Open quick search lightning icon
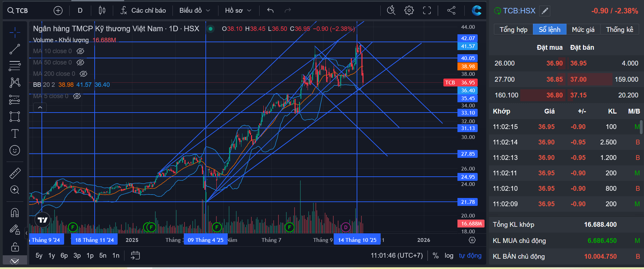 pos(391,11)
